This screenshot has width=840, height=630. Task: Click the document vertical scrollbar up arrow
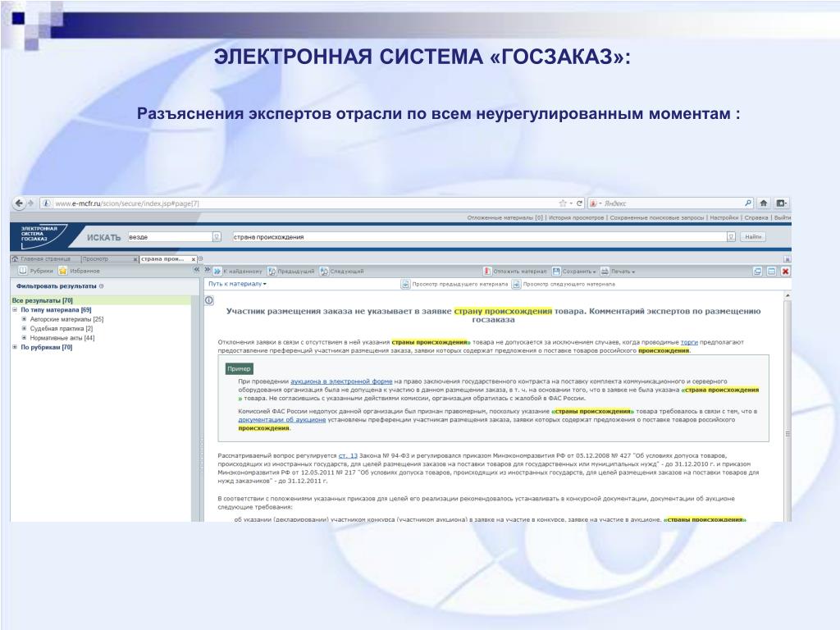tap(787, 295)
